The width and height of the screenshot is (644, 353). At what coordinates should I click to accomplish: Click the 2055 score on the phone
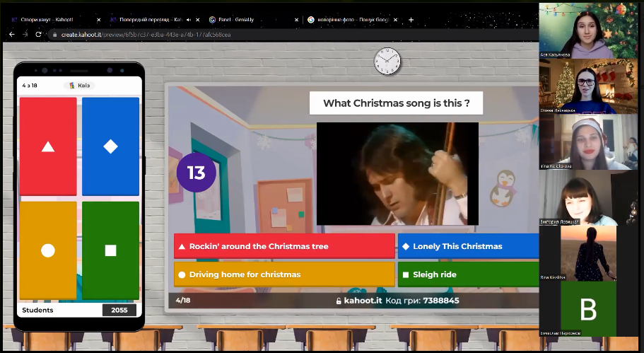coord(119,311)
